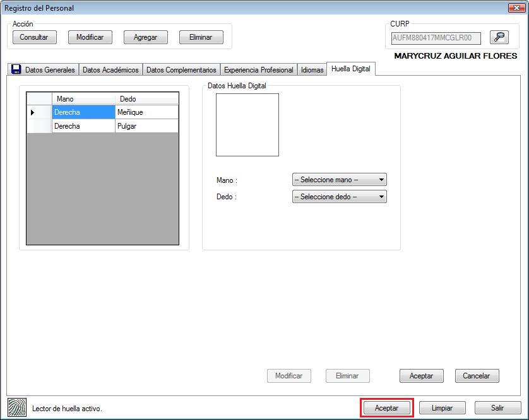The image size is (529, 420).
Task: Click the Limpiar button
Action: 443,408
